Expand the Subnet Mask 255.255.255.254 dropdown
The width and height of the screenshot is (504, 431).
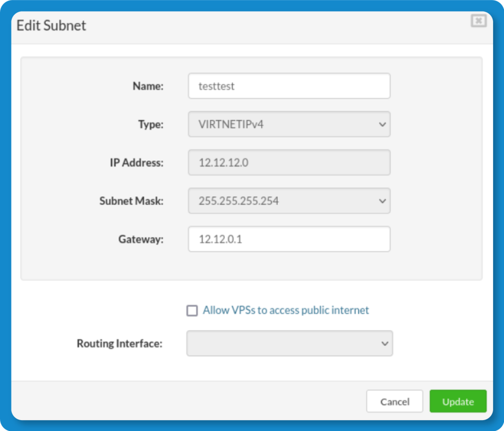[x=289, y=200]
